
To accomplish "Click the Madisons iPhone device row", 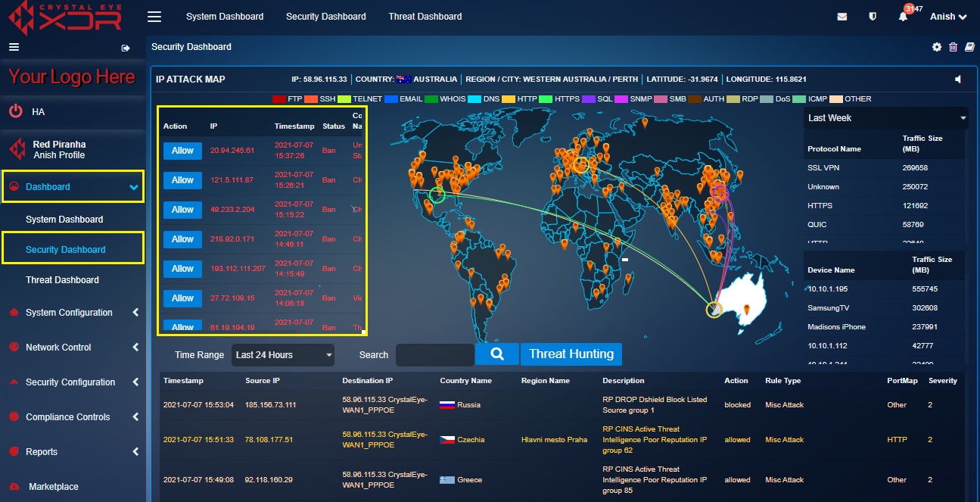I will [x=885, y=327].
